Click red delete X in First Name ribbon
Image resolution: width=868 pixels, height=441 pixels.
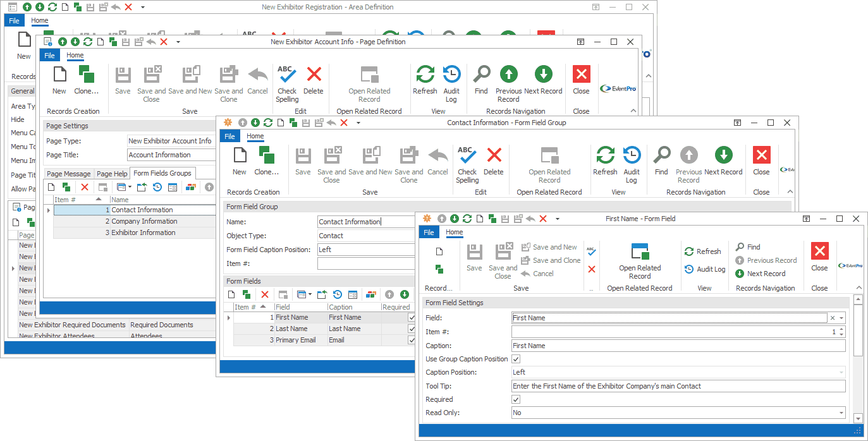(x=592, y=269)
